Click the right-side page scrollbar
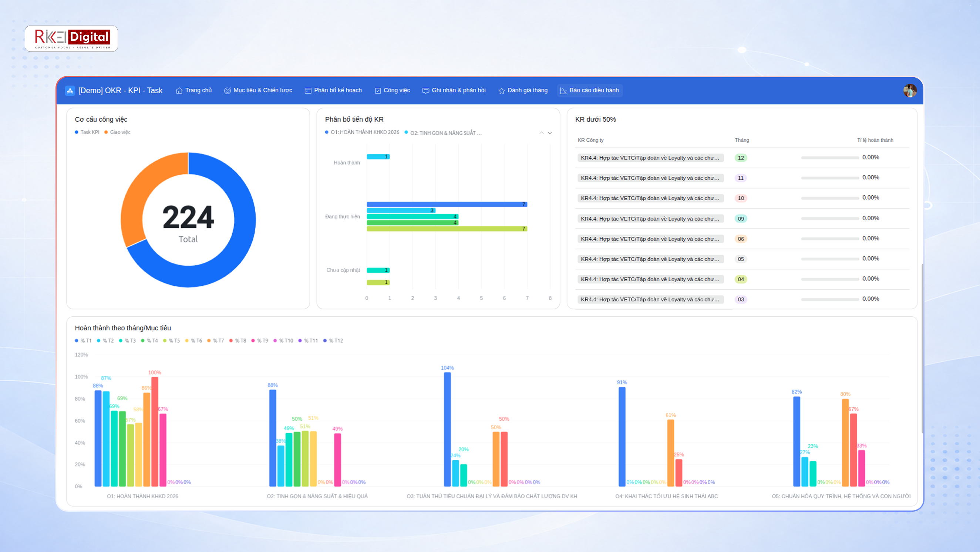The height and width of the screenshot is (552, 980). [x=923, y=348]
